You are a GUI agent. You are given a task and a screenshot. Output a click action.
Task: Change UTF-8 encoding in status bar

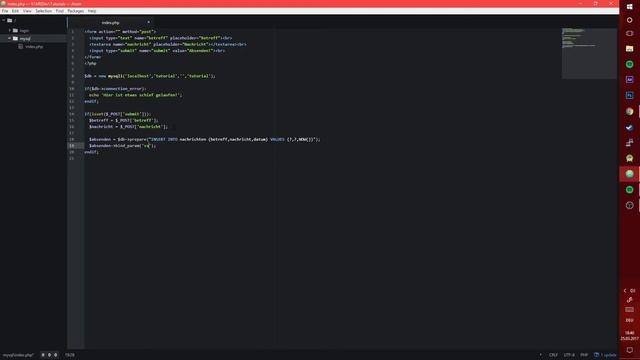(569, 355)
